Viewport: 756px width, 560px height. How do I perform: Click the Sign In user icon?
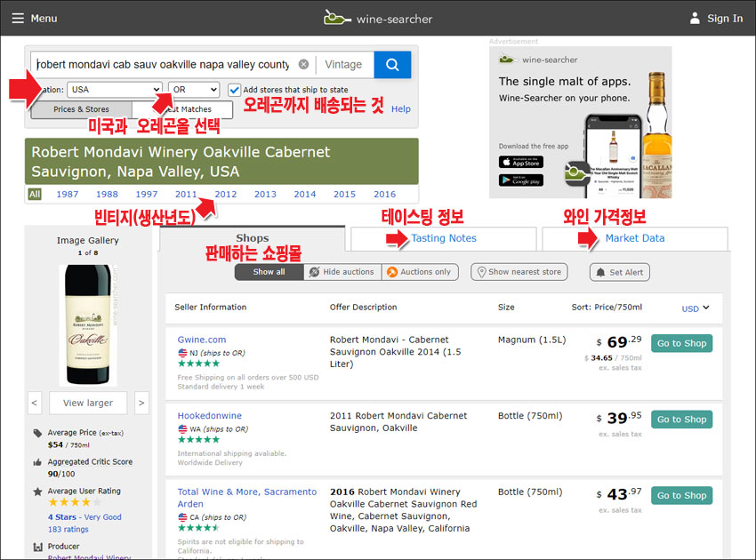[x=695, y=19]
